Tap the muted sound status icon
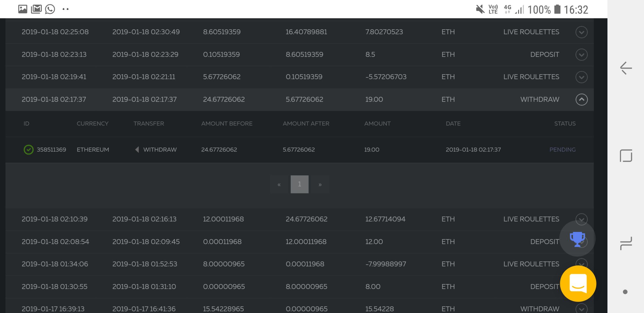Screen dimensions: 644x313 click(x=480, y=9)
